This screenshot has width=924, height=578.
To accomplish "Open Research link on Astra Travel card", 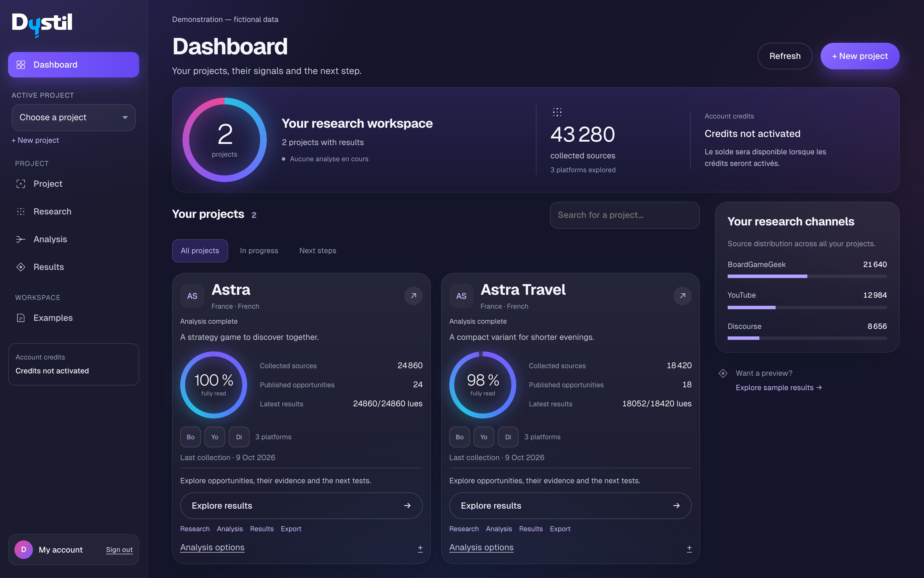I will point(464,529).
